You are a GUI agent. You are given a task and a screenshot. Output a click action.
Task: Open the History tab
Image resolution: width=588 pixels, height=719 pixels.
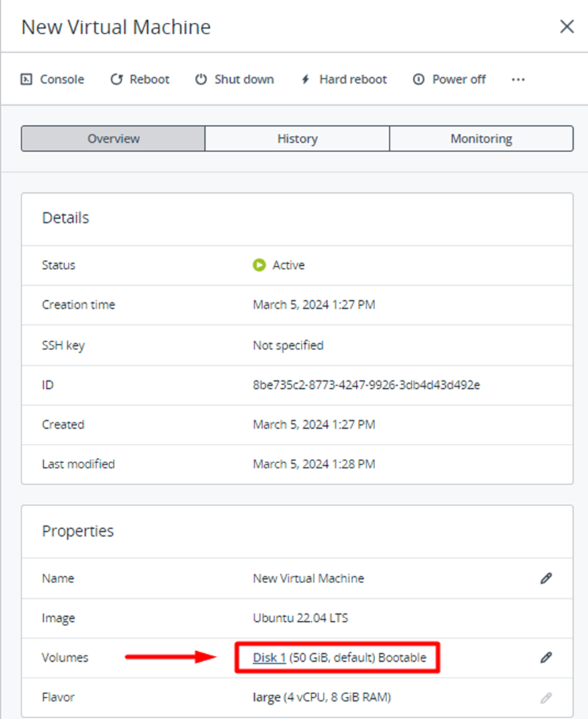click(297, 139)
